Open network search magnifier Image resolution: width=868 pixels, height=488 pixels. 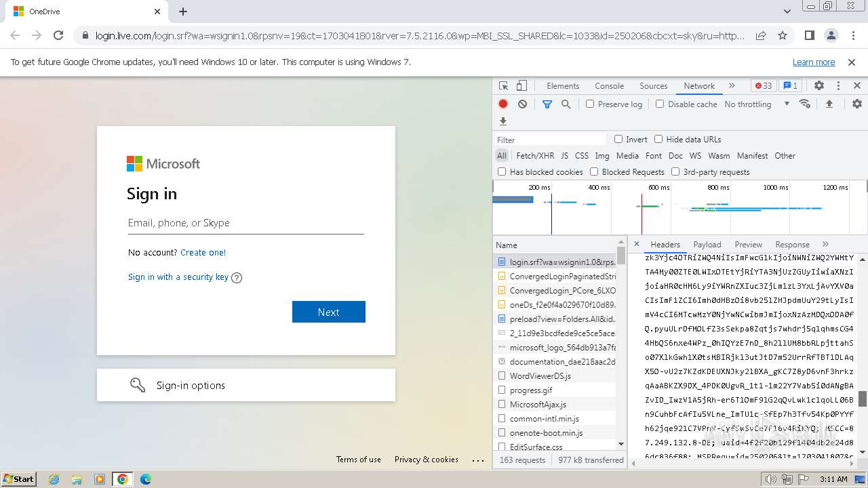pyautogui.click(x=566, y=104)
